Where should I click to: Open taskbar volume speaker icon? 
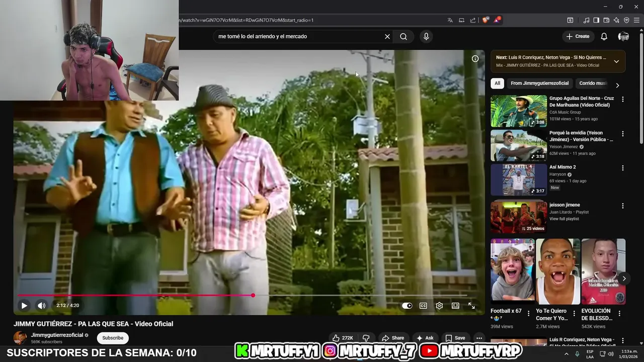click(x=610, y=354)
